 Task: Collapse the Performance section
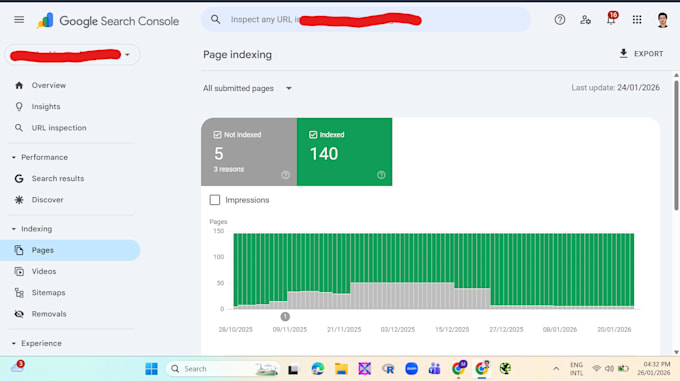point(14,157)
